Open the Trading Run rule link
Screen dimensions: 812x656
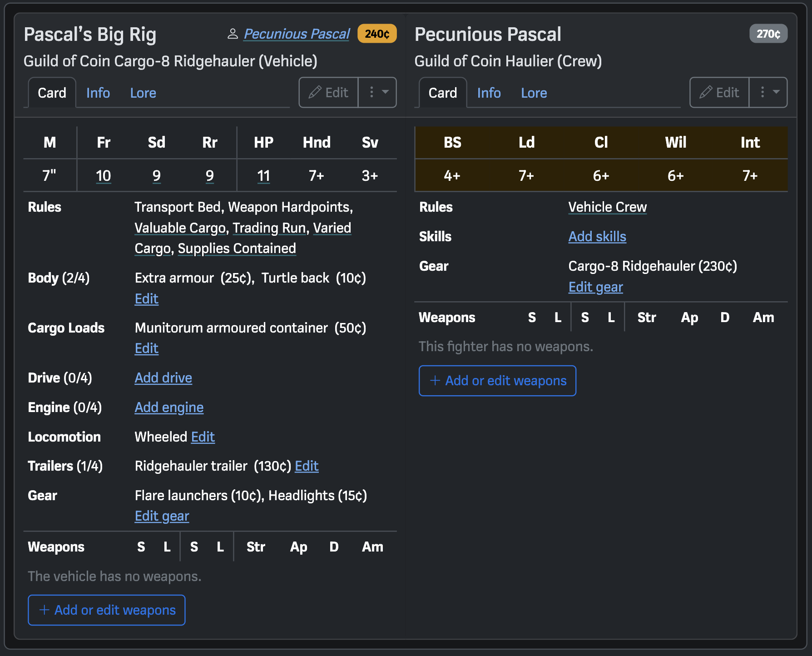tap(269, 228)
